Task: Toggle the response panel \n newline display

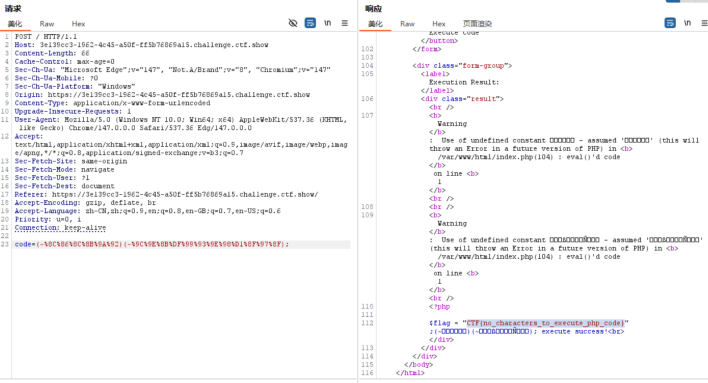Action: coord(687,23)
